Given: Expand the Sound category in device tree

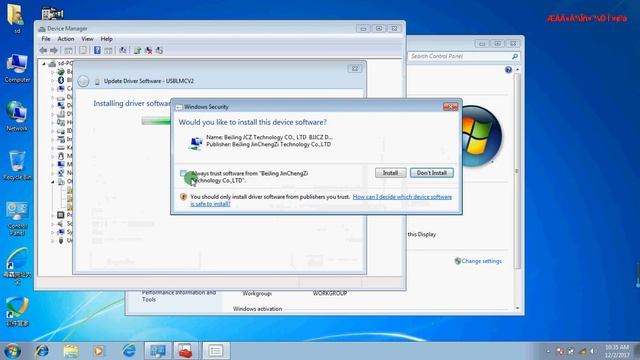Looking at the screenshot, I should point(53,224).
